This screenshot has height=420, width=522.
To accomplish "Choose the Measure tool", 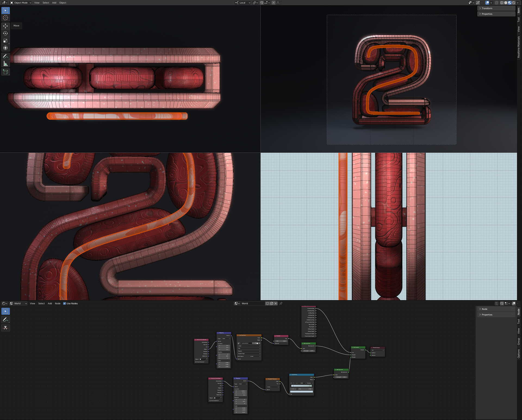I will pos(5,64).
